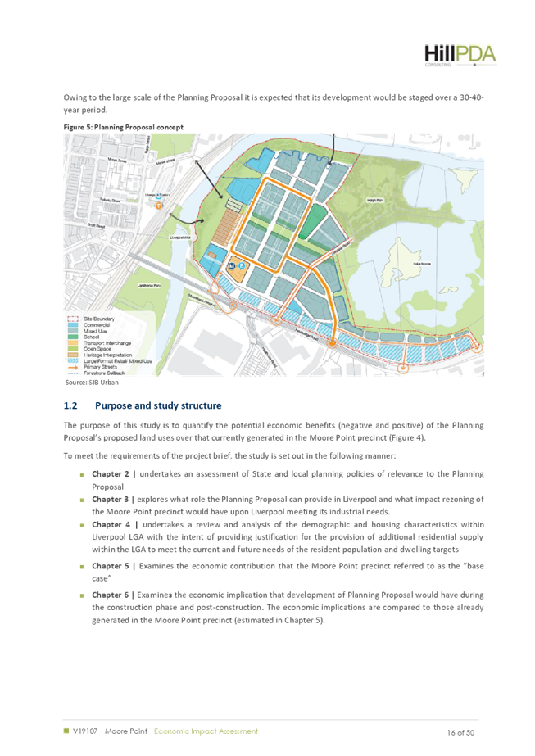Image resolution: width=535 pixels, height=756 pixels.
Task: Click the orange T train station marker
Action: pyautogui.click(x=158, y=206)
